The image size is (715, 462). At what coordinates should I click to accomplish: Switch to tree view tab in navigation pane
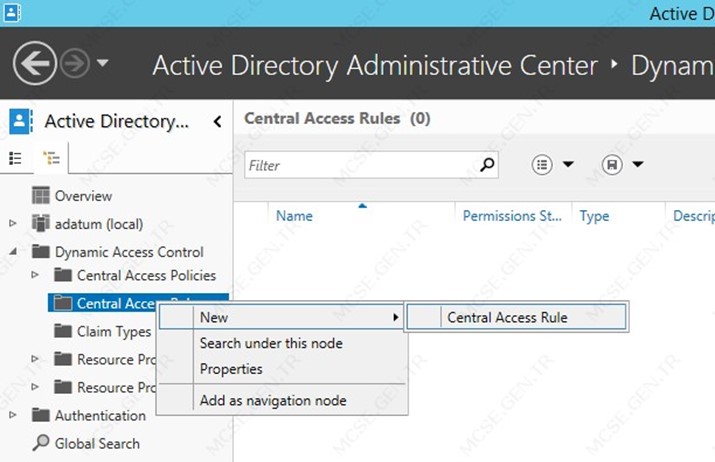coord(51,158)
